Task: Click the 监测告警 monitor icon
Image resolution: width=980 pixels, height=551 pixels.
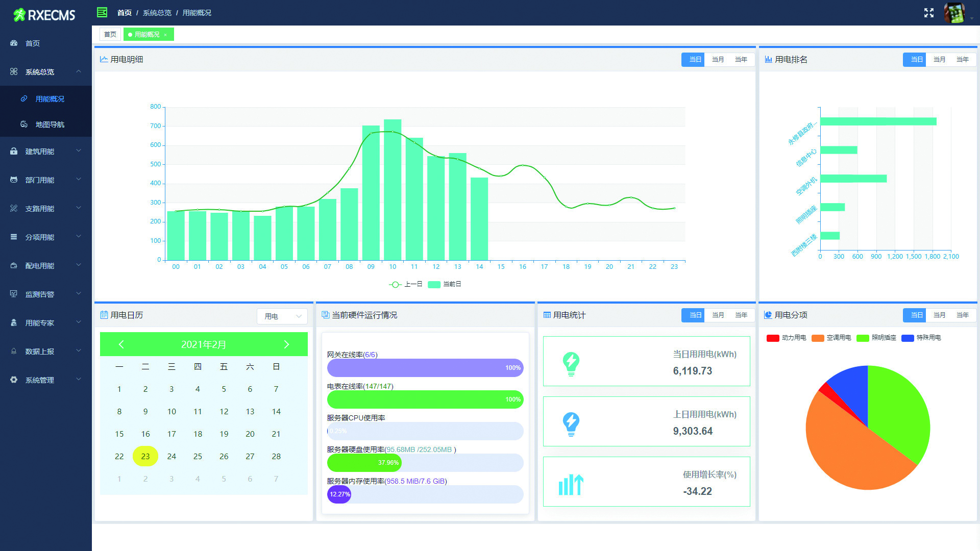Action: click(x=14, y=294)
